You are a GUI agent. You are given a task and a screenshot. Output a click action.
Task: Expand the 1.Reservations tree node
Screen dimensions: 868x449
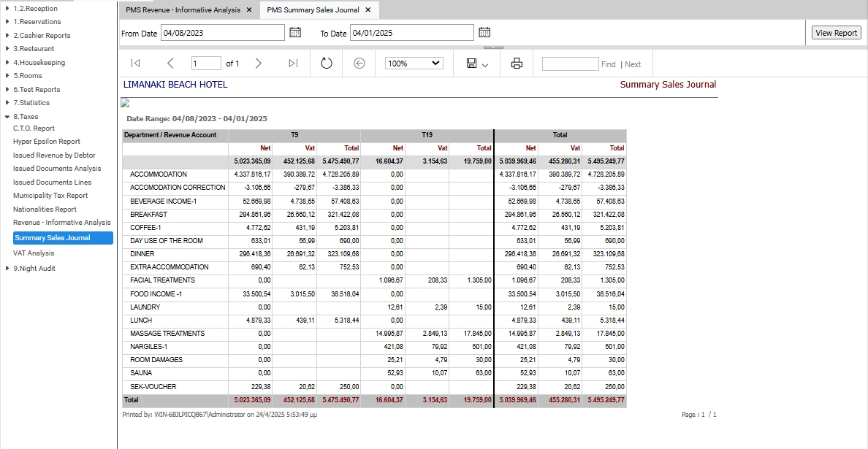point(7,22)
